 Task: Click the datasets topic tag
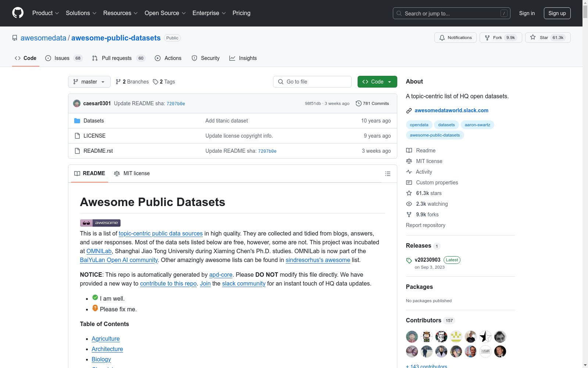[x=447, y=125]
